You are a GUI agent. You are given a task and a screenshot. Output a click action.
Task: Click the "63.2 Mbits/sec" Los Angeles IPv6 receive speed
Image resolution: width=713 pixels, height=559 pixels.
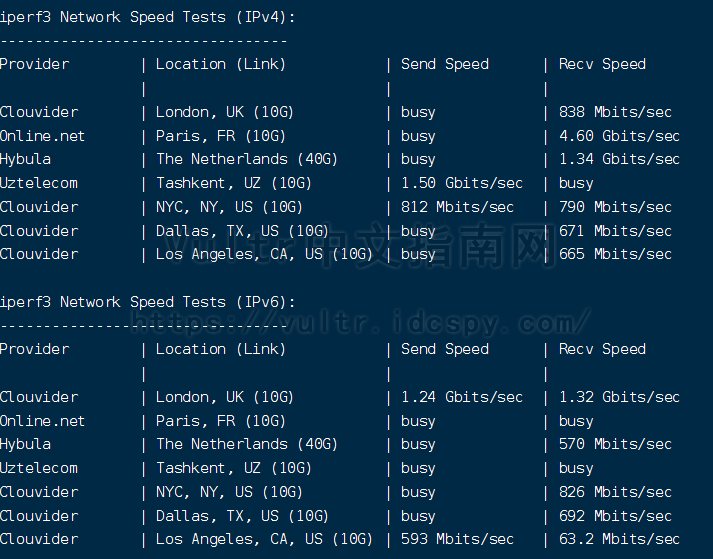(619, 539)
